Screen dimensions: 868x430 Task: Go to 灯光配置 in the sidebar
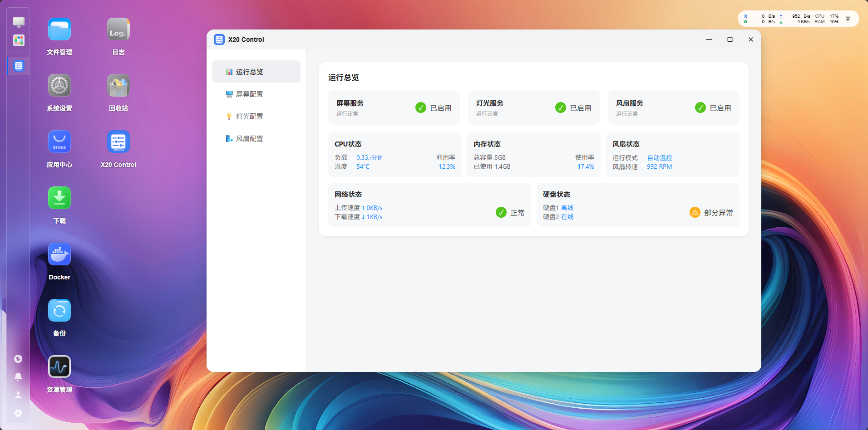[x=256, y=116]
